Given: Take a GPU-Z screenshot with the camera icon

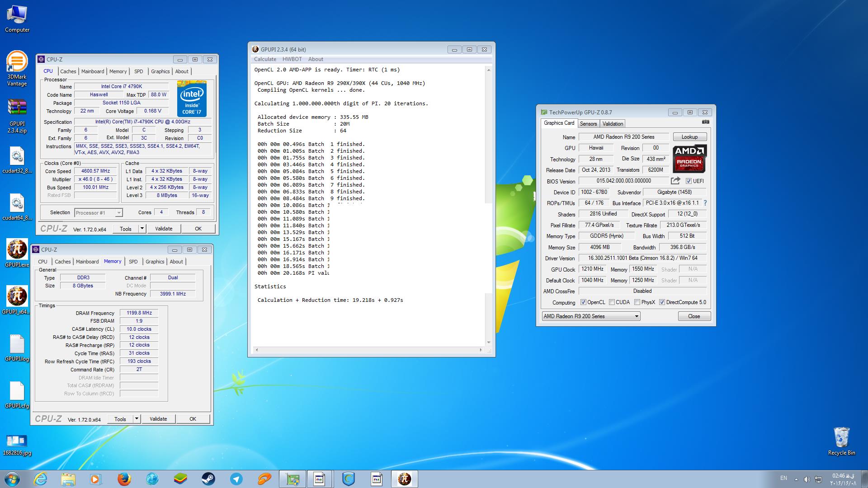Looking at the screenshot, I should point(706,122).
